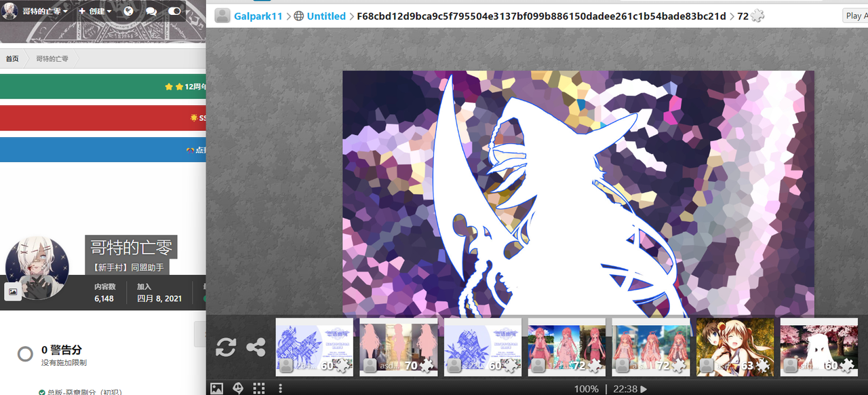This screenshot has height=395, width=868.
Task: Click the warning points circle icon
Action: tap(25, 354)
